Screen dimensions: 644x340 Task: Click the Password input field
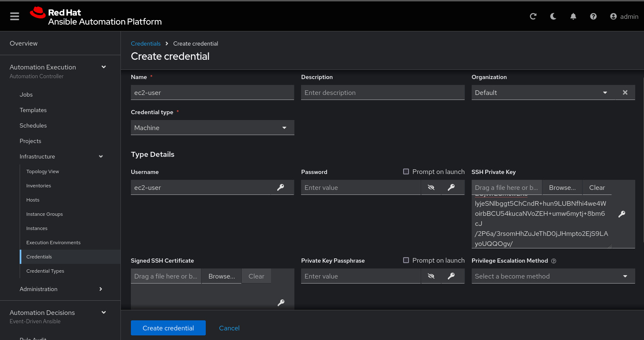point(360,187)
